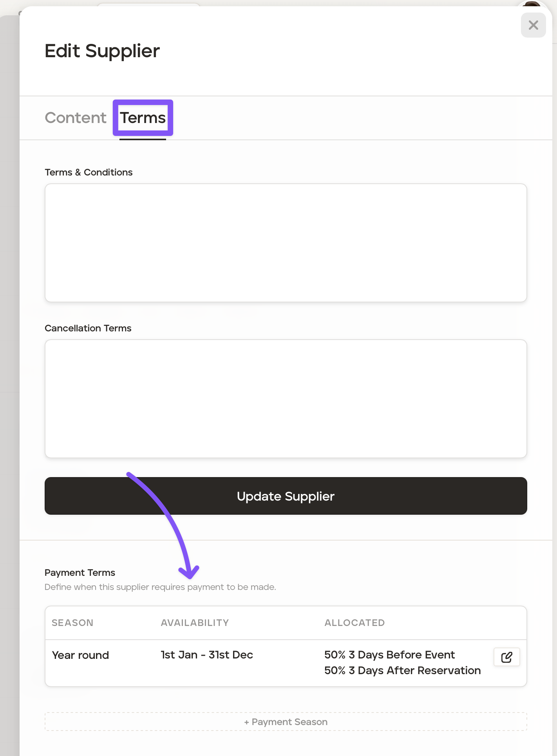Add a new Payment Season
The width and height of the screenshot is (557, 756).
(x=286, y=722)
